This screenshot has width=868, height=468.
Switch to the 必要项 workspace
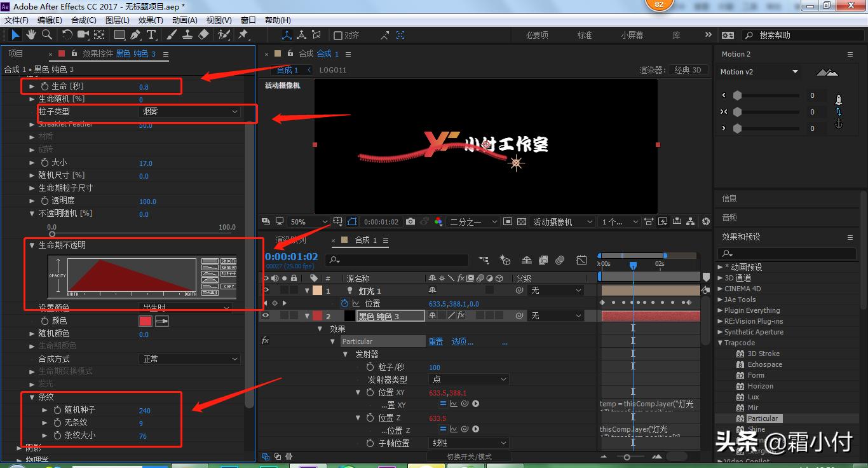(x=537, y=36)
